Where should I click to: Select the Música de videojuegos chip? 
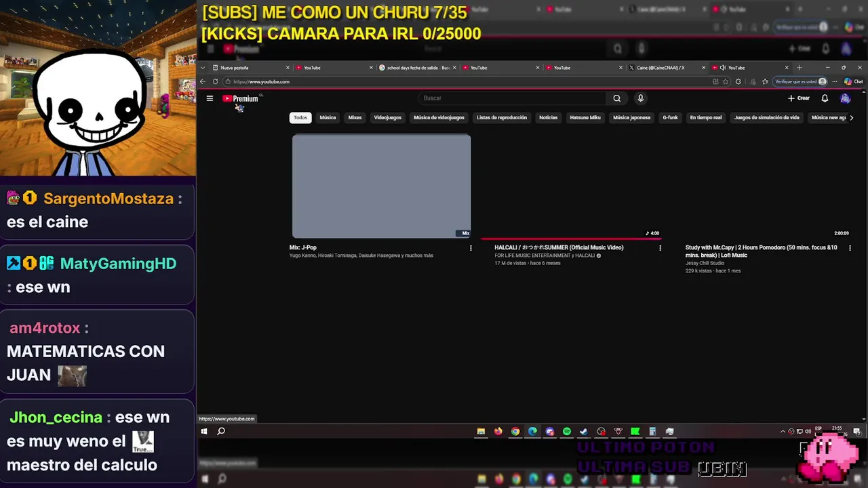[439, 117]
